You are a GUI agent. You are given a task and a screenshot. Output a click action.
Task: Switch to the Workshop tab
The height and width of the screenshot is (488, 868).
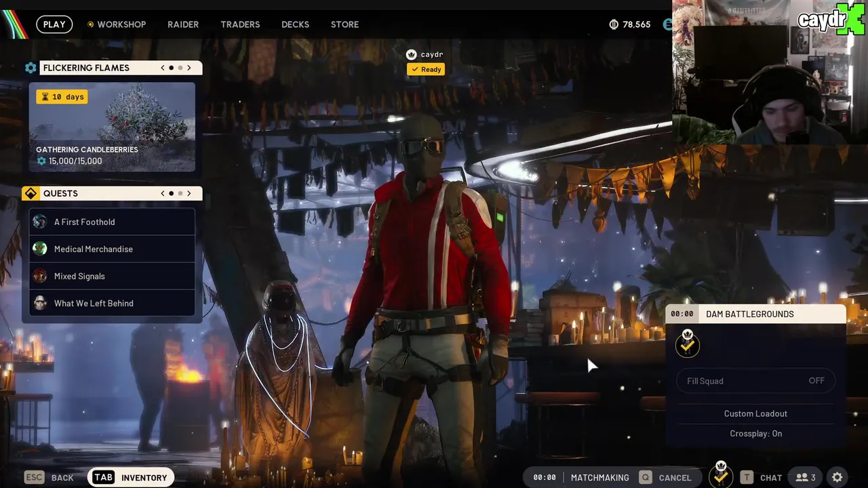click(x=121, y=24)
